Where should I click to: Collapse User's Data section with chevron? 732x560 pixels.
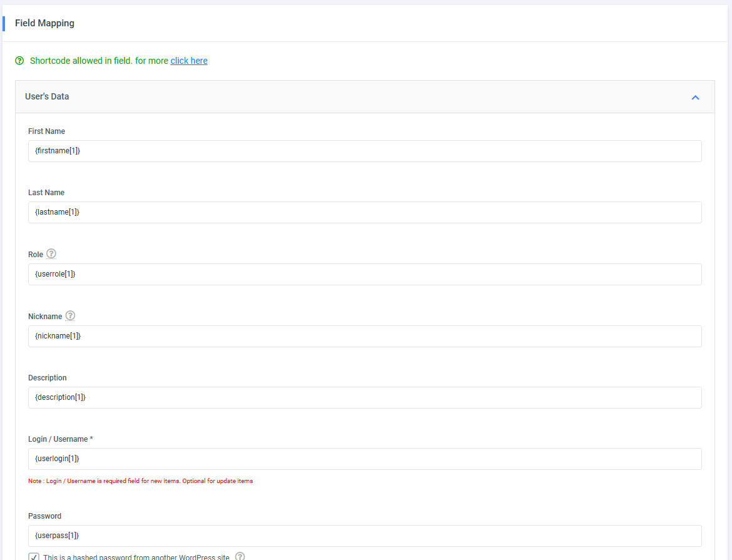[x=695, y=97]
